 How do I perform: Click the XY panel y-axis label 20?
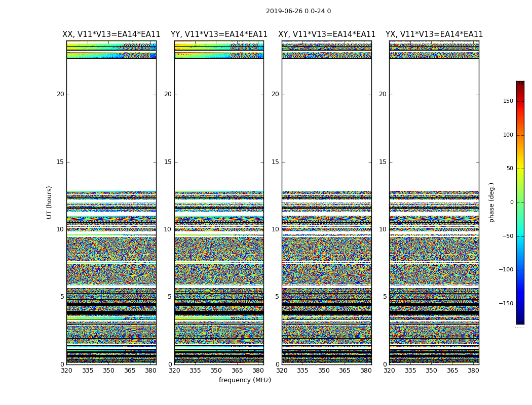click(275, 94)
